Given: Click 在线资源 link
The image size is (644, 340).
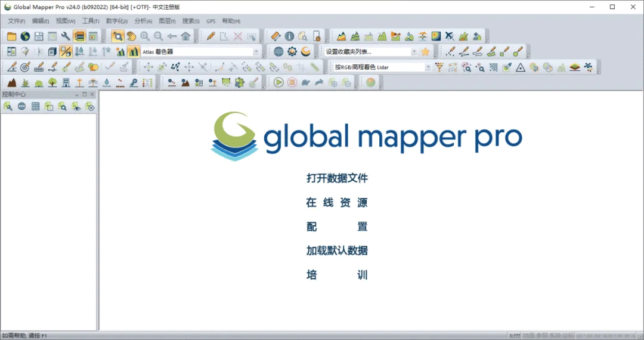Looking at the screenshot, I should point(337,202).
